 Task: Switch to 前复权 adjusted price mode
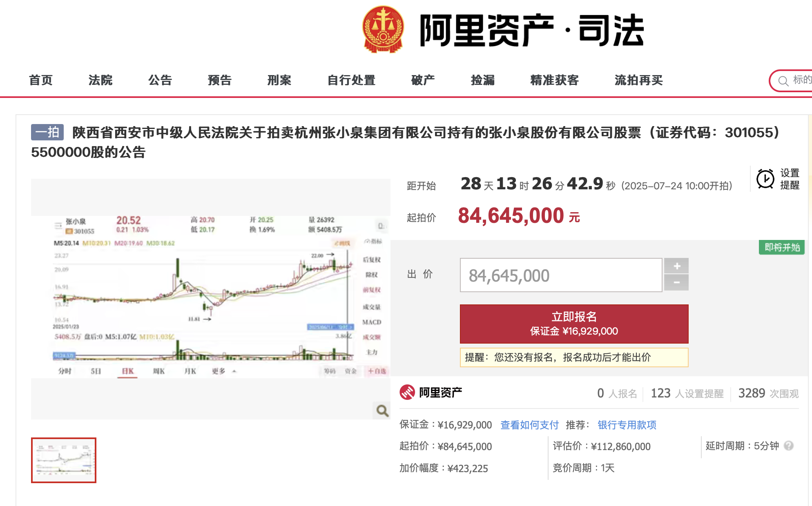371,290
